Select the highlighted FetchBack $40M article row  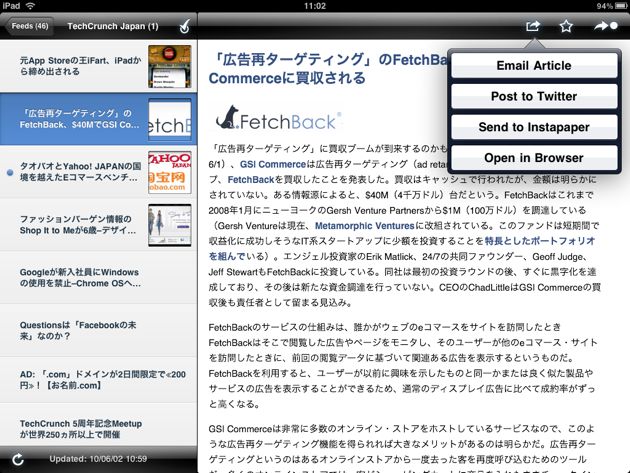tap(98, 119)
